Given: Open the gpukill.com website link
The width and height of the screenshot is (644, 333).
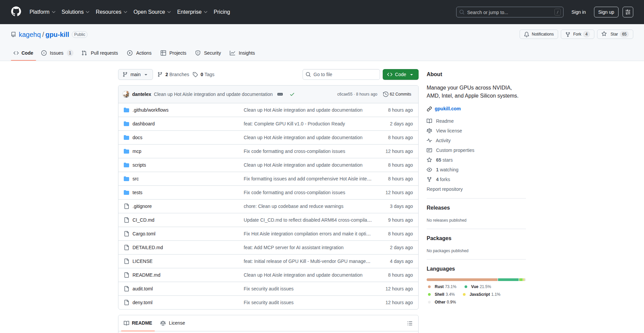Looking at the screenshot, I should [x=447, y=109].
